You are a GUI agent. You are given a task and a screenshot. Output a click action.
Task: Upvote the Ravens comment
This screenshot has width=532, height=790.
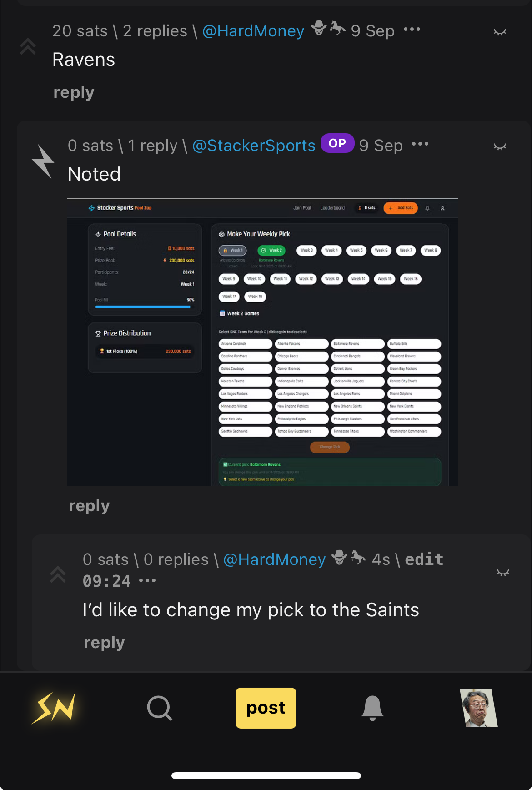(x=28, y=46)
